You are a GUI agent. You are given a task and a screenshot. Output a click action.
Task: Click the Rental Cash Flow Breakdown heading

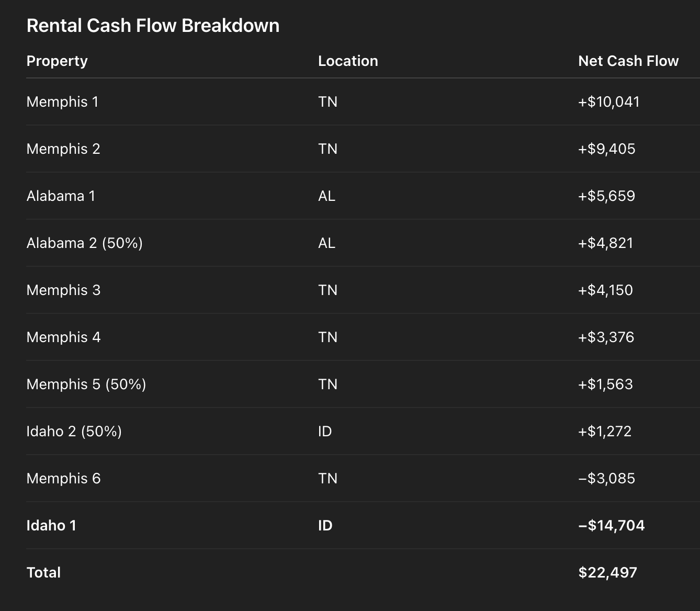click(153, 26)
